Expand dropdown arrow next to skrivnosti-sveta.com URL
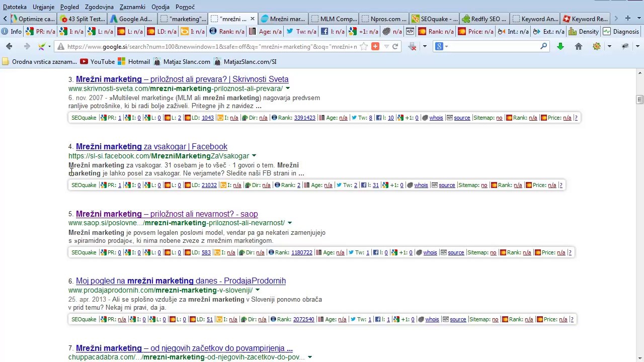The height and width of the screenshot is (362, 644). click(287, 88)
